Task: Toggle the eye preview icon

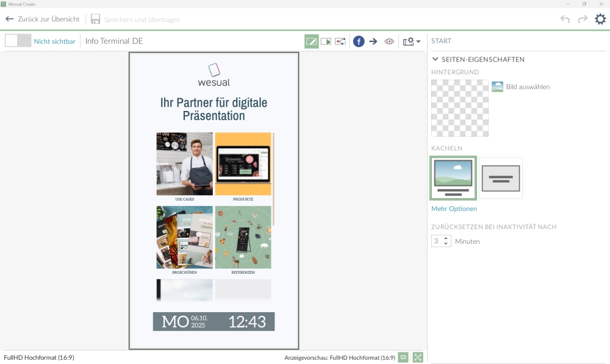Action: pyautogui.click(x=389, y=41)
